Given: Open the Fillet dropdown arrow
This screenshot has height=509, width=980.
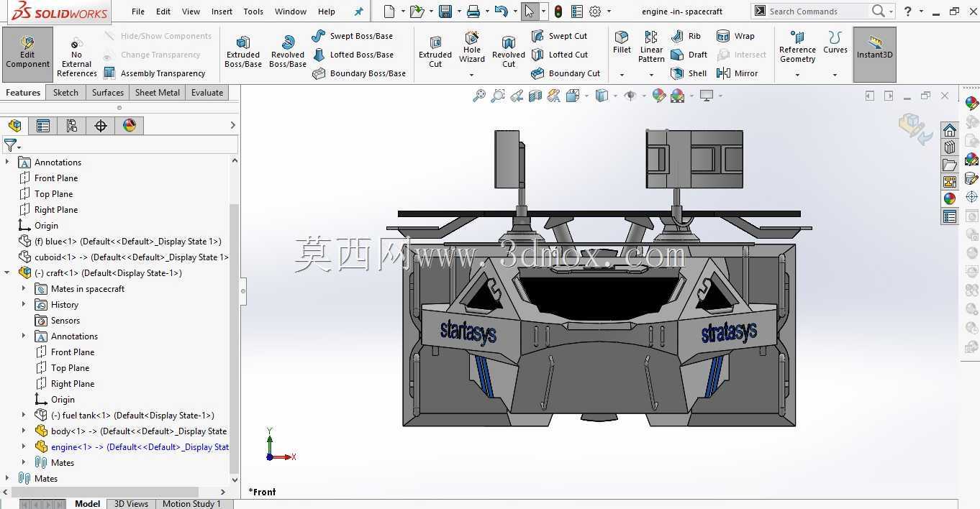Looking at the screenshot, I should [622, 74].
